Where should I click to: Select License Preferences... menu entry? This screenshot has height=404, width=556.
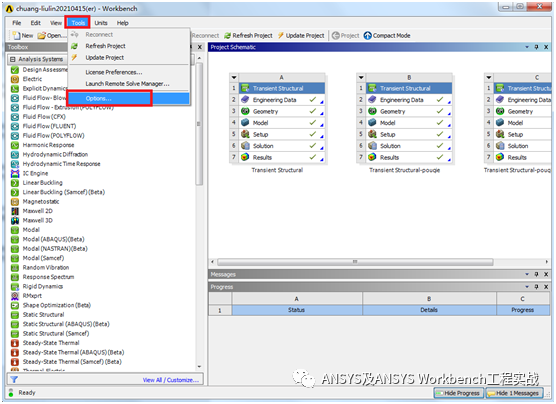(x=113, y=72)
